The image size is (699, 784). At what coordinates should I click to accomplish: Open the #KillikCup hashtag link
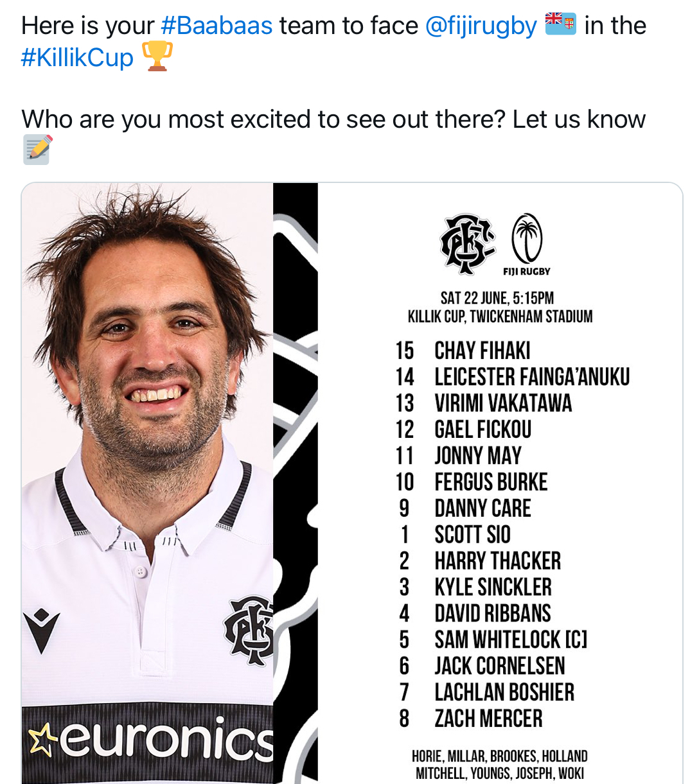tap(77, 57)
